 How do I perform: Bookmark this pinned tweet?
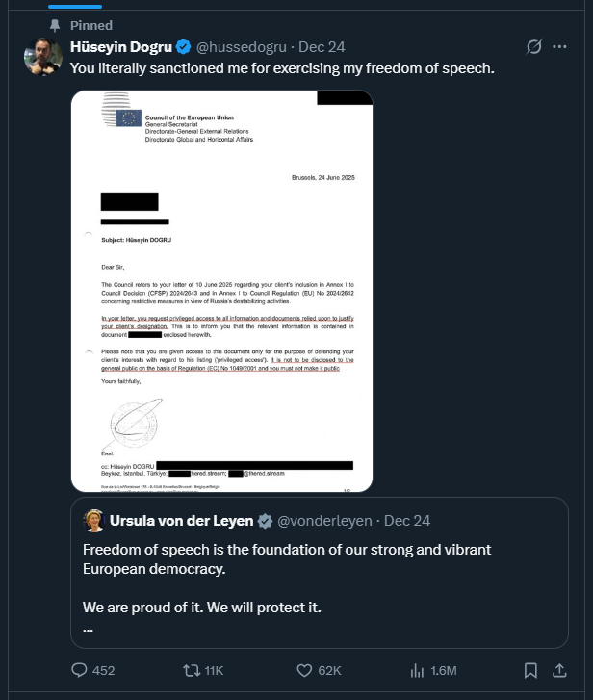[530, 670]
